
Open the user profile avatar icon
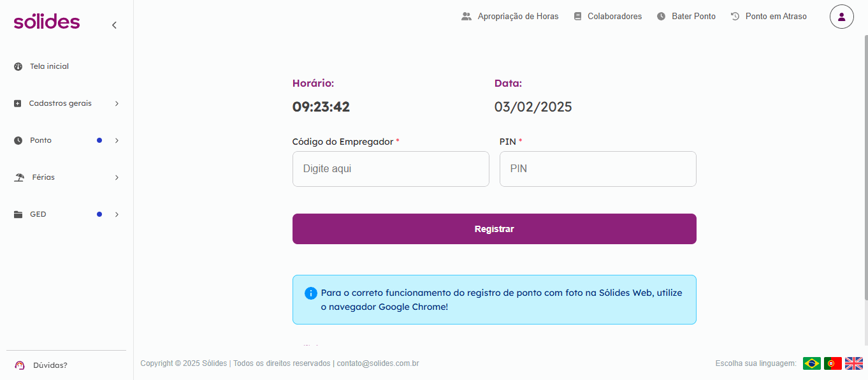coord(841,17)
